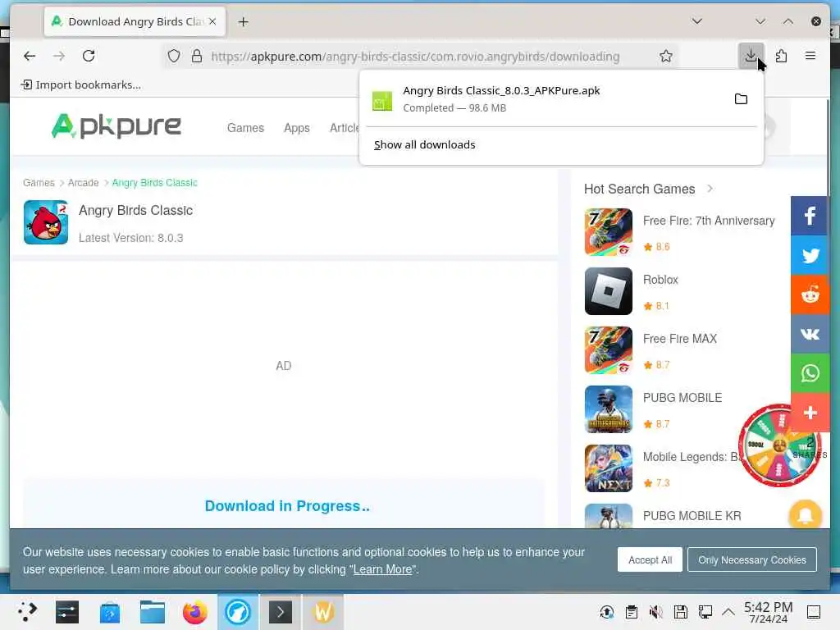Open tracking protection shield icon
The height and width of the screenshot is (630, 840).
[174, 56]
